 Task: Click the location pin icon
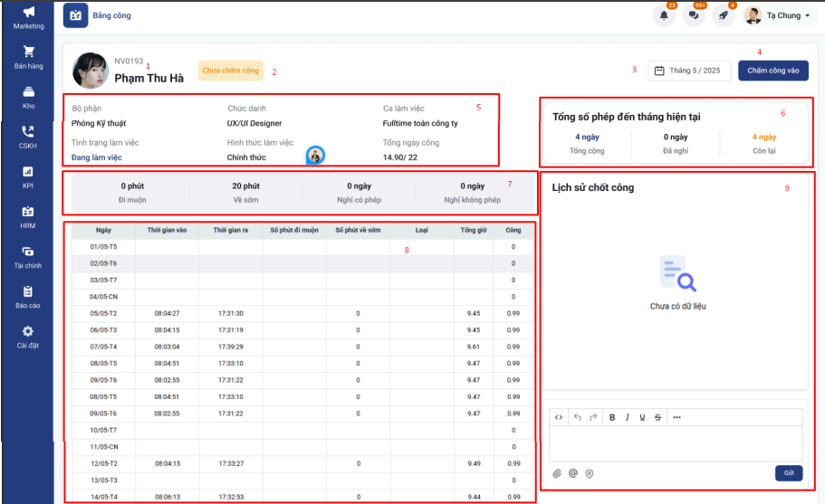[589, 473]
